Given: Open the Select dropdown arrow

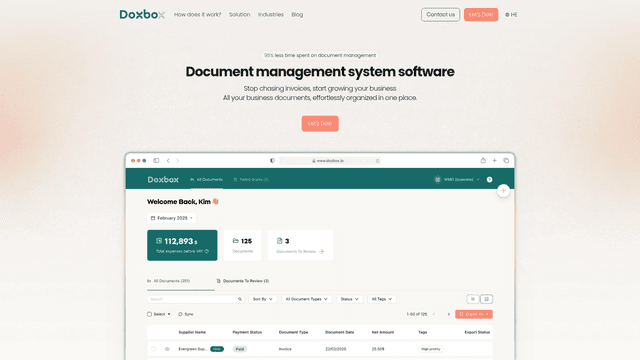Looking at the screenshot, I should (x=169, y=314).
